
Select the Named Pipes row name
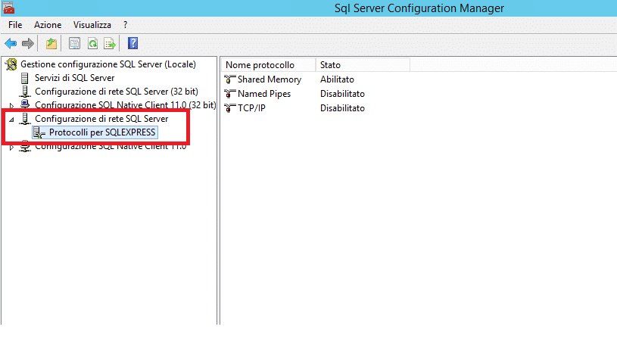tap(264, 94)
